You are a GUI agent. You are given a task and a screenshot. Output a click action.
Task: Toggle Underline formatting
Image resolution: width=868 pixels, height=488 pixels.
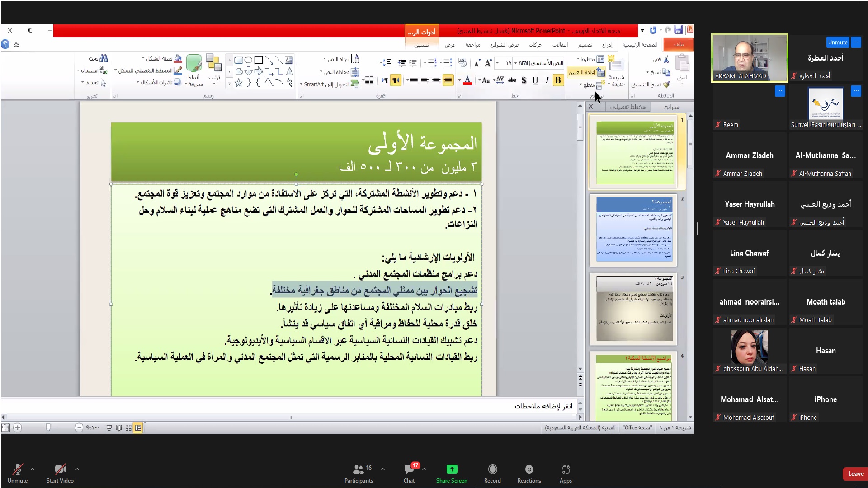pyautogui.click(x=535, y=80)
